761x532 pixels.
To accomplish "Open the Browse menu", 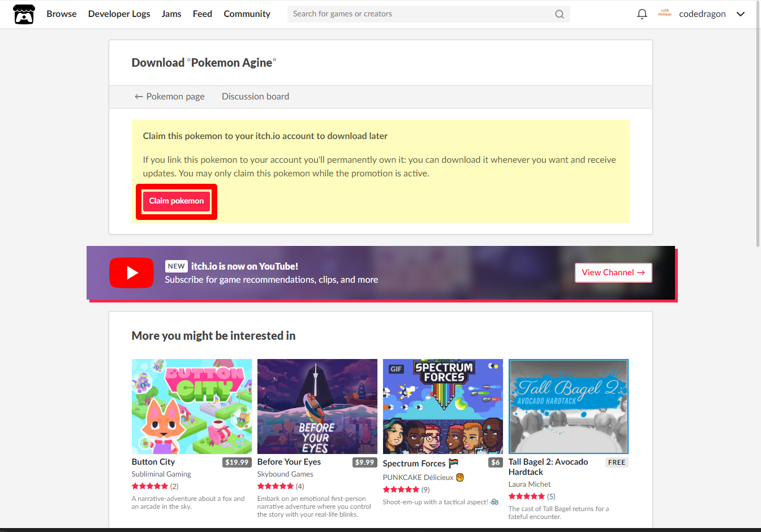I will (x=62, y=14).
